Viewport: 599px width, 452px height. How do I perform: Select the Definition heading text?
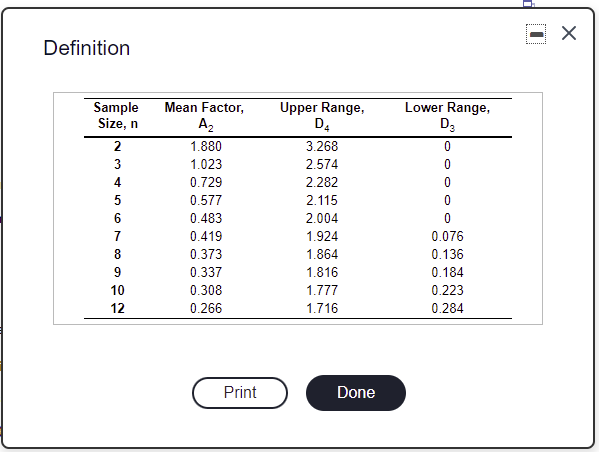[x=87, y=48]
